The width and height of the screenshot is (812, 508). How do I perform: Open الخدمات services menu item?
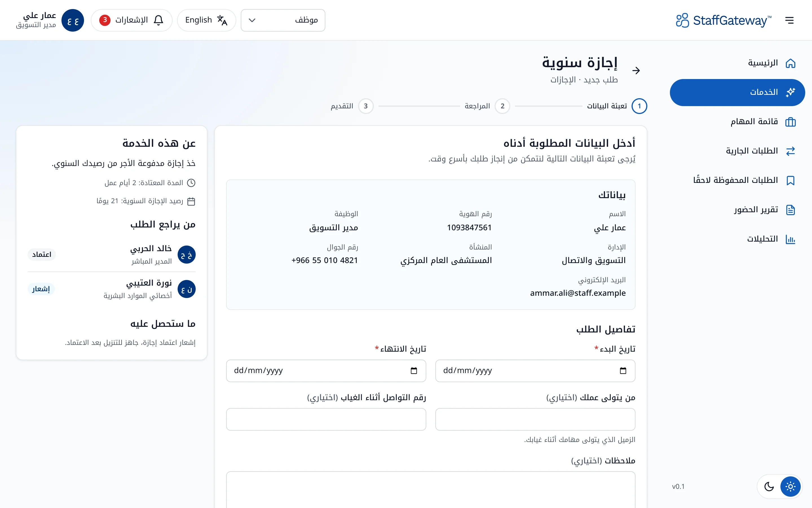pos(738,92)
